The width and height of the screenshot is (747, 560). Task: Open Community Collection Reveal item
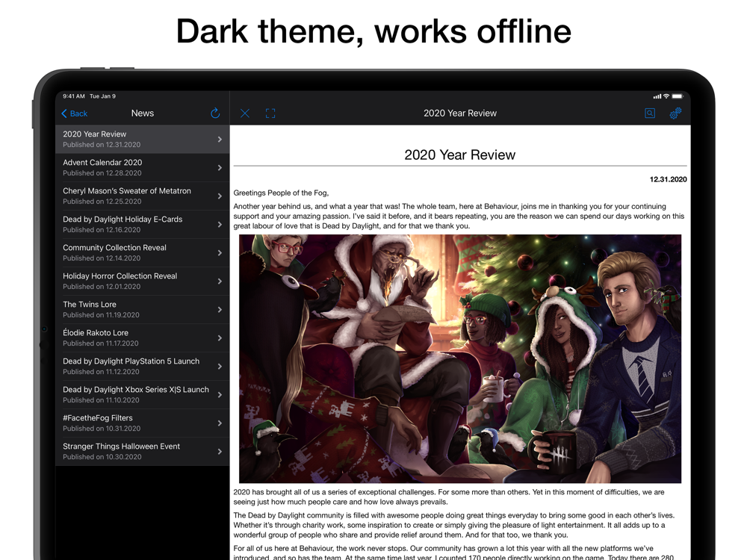tap(143, 253)
